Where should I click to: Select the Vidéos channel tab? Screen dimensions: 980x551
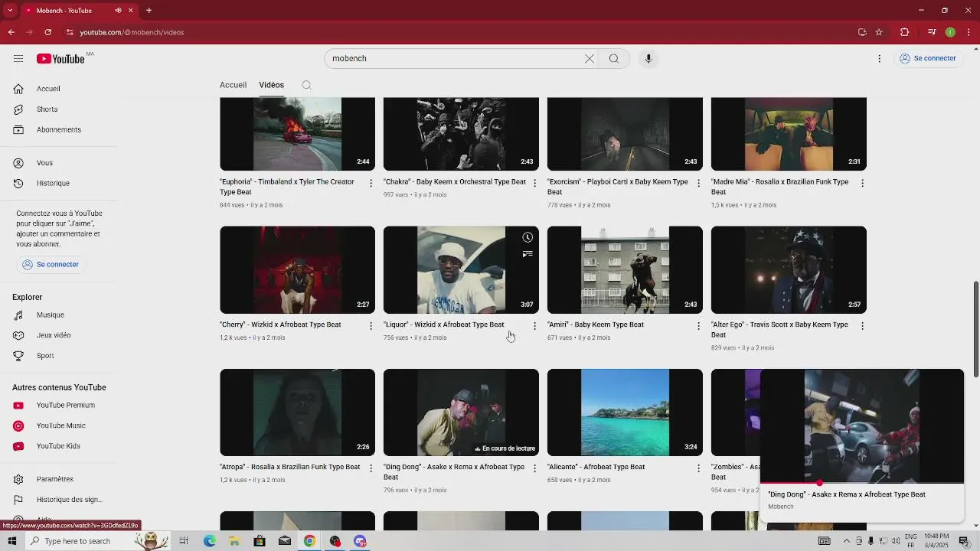[x=271, y=85]
